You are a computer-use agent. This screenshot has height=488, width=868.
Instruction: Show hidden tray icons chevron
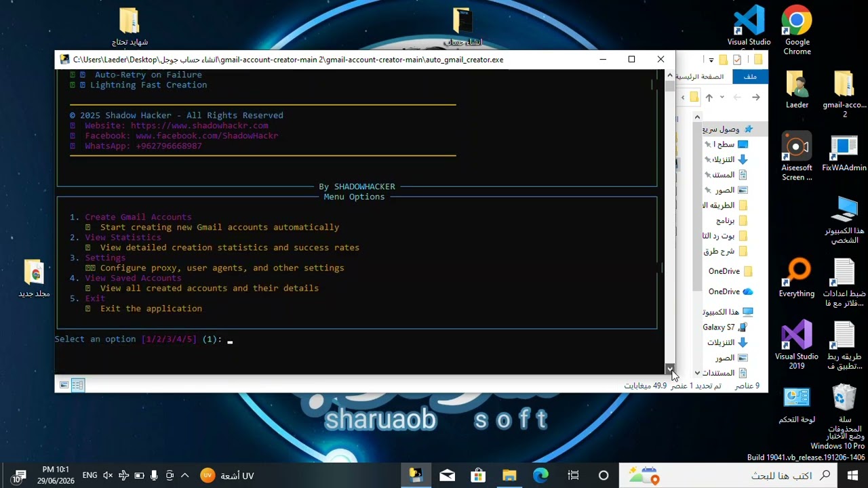(x=184, y=476)
